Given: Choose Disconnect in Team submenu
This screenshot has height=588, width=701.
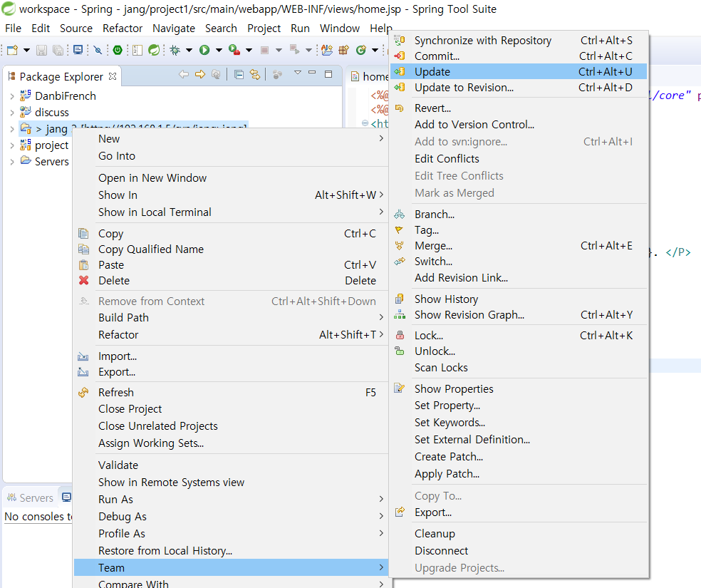Looking at the screenshot, I should (519, 550).
